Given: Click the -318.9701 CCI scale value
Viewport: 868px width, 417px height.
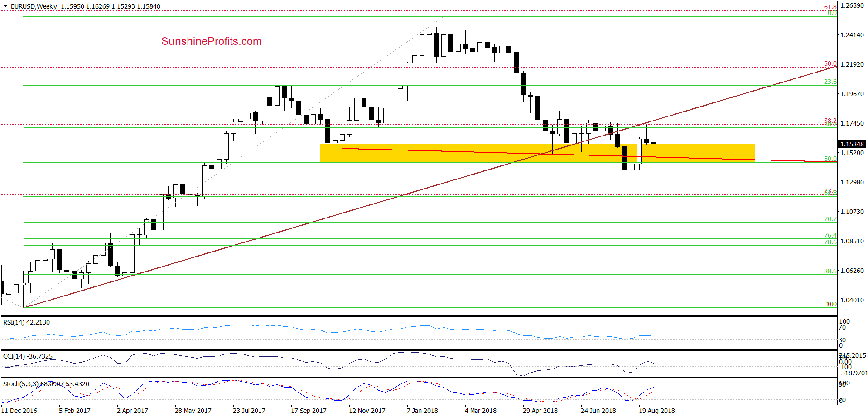Looking at the screenshot, I should point(854,373).
